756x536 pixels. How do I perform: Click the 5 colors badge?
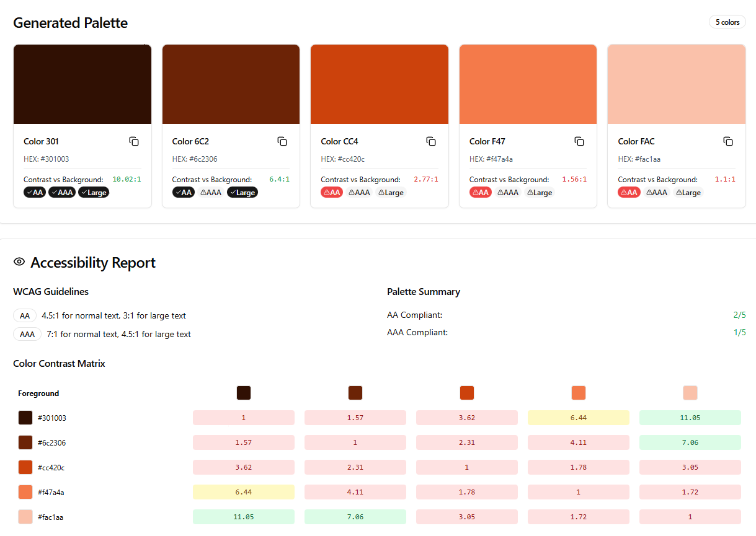coord(727,22)
